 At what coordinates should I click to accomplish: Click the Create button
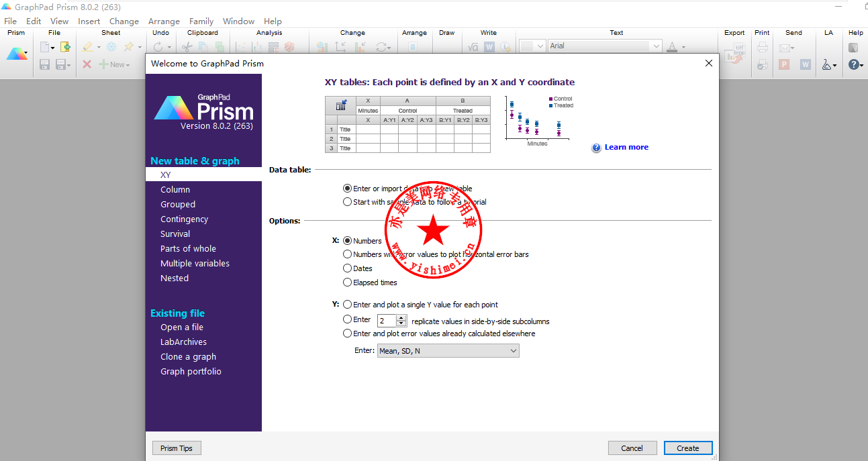point(688,448)
